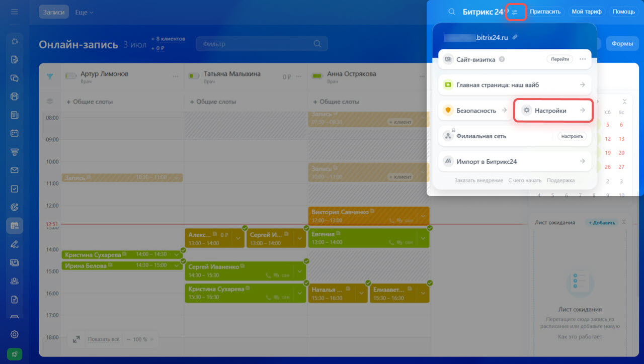The width and height of the screenshot is (644, 364).
Task: Decrease zoom with the minus button
Action: (129, 339)
